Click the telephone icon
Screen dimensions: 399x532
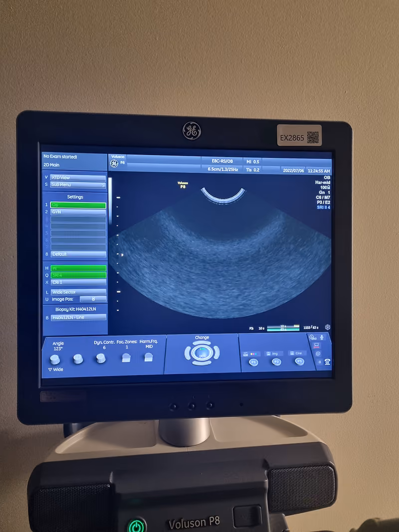click(327, 362)
